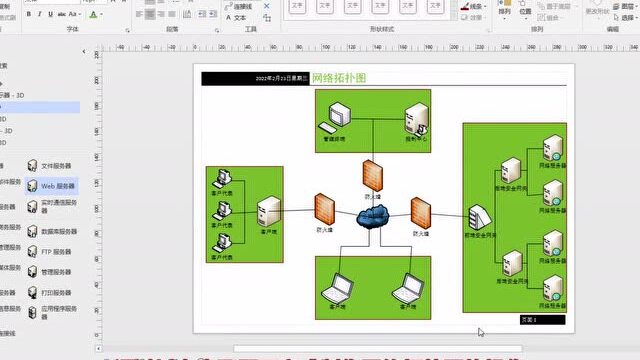
Task: Open the Effects (效果) dropdown
Action: coord(473,18)
